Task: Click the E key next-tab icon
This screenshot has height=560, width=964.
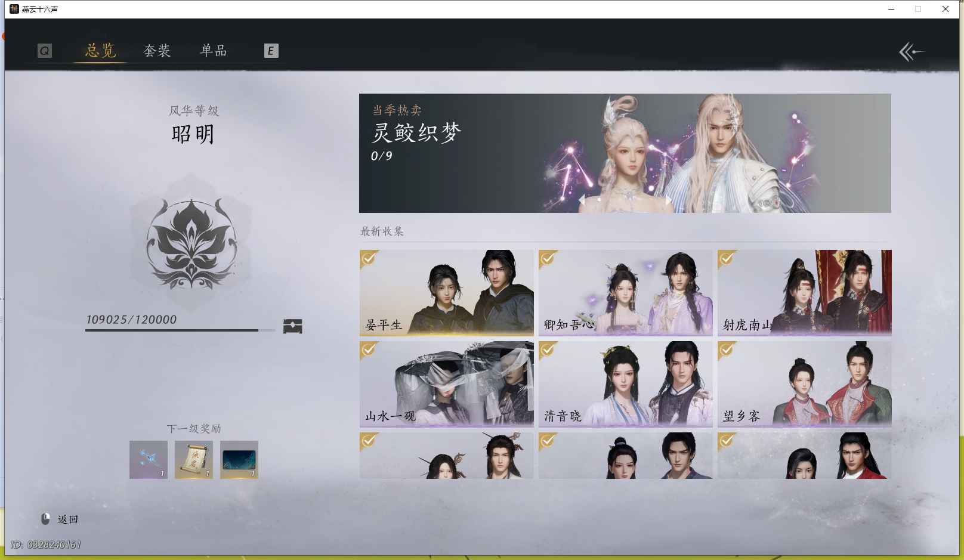Action: click(x=271, y=51)
